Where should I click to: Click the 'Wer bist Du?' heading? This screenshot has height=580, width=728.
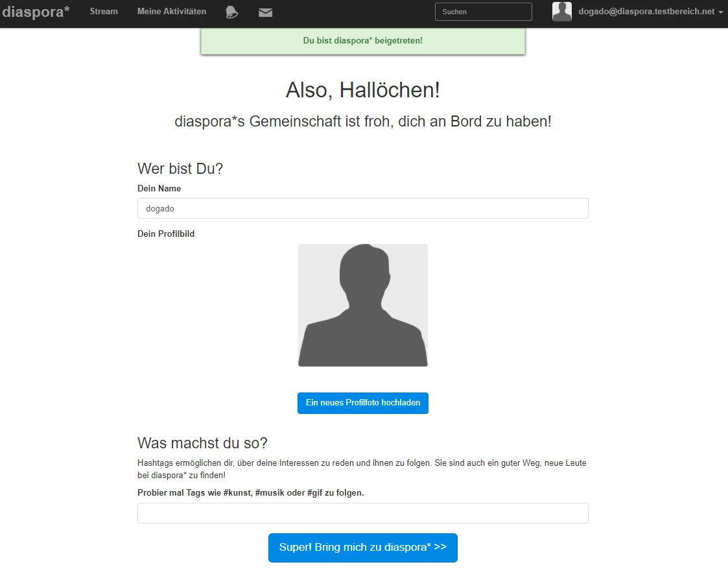click(x=180, y=169)
